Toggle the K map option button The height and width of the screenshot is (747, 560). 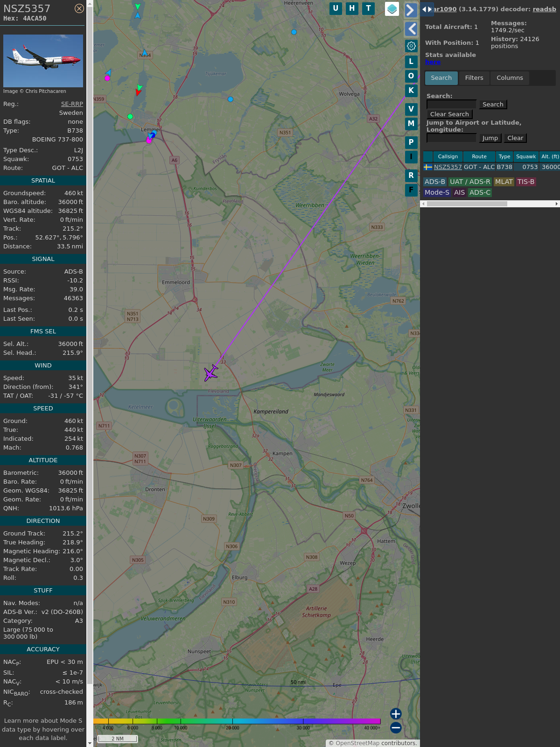411,91
